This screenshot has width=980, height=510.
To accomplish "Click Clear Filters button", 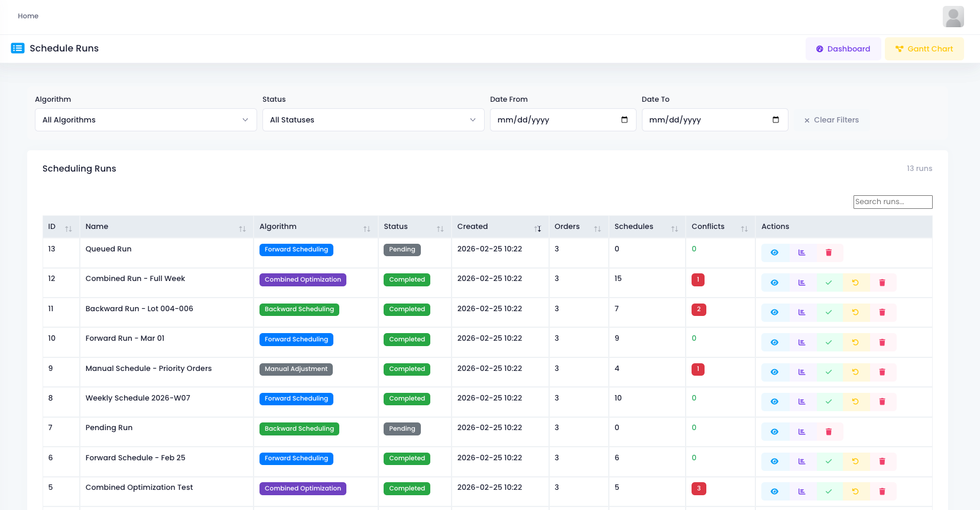I will [x=831, y=120].
